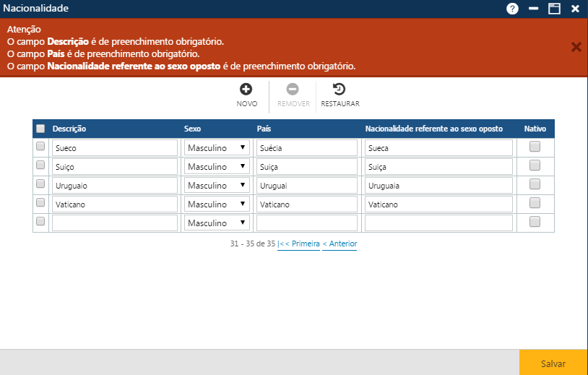Viewport: 588px width, 375px height.
Task: Click the País column header
Action: click(x=264, y=129)
